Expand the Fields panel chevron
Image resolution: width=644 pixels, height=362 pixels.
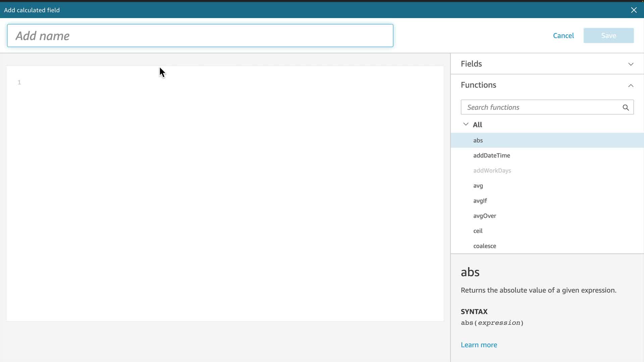pyautogui.click(x=631, y=64)
